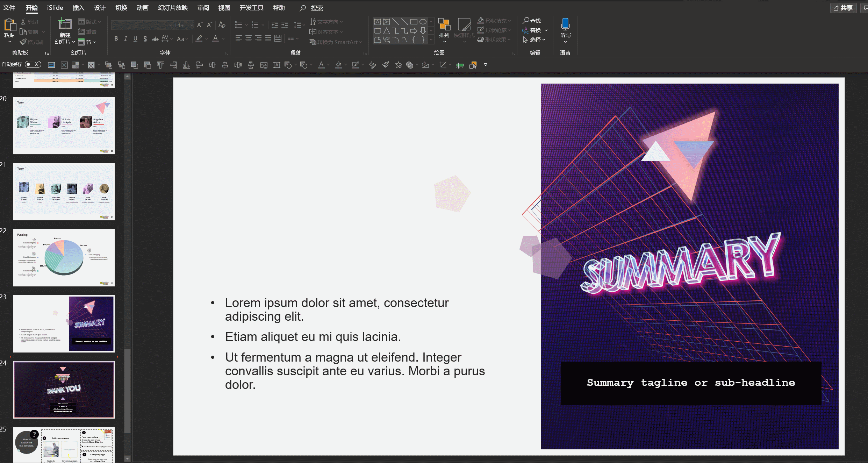Image resolution: width=868 pixels, height=463 pixels.
Task: Toggle bold formatting
Action: pos(116,39)
